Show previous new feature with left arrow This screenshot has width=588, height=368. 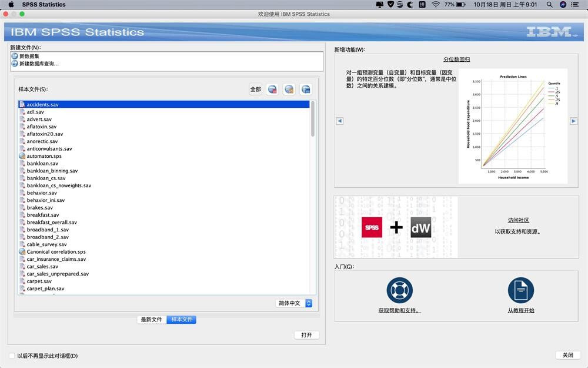(340, 121)
